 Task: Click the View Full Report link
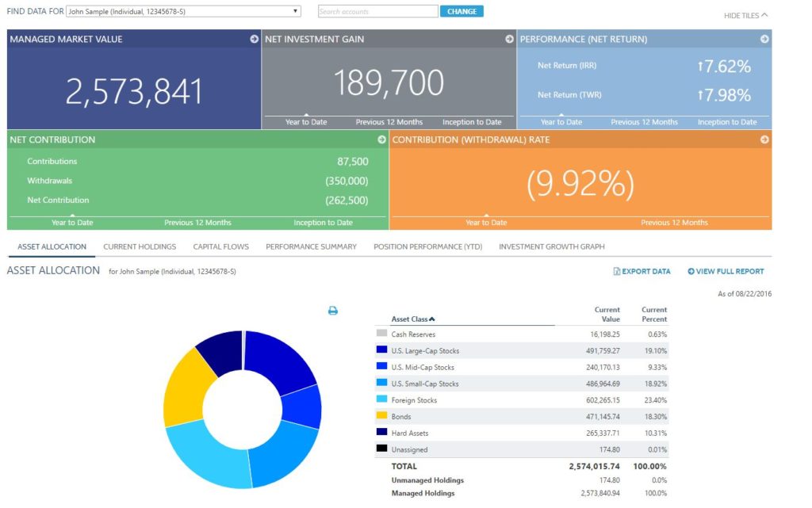point(730,271)
